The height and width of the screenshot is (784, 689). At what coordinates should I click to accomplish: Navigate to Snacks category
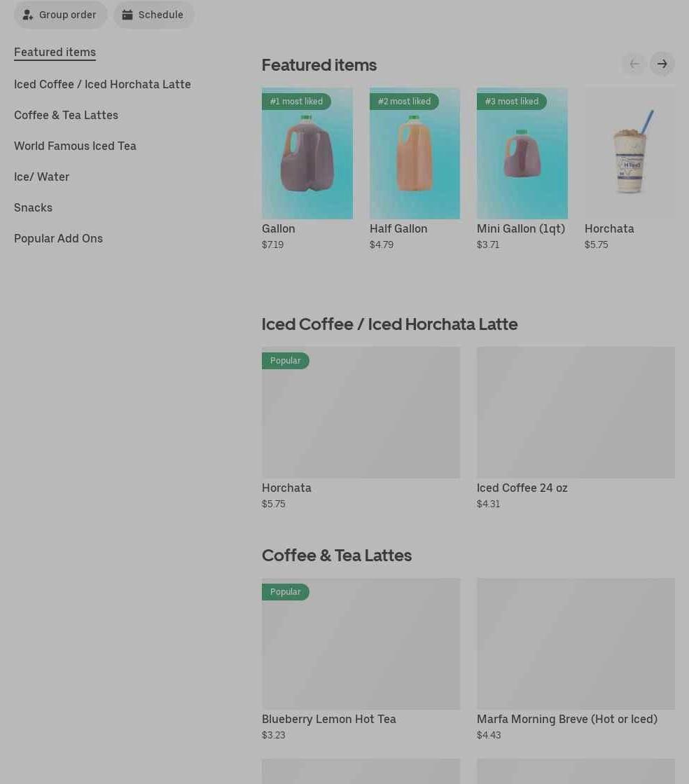[33, 207]
